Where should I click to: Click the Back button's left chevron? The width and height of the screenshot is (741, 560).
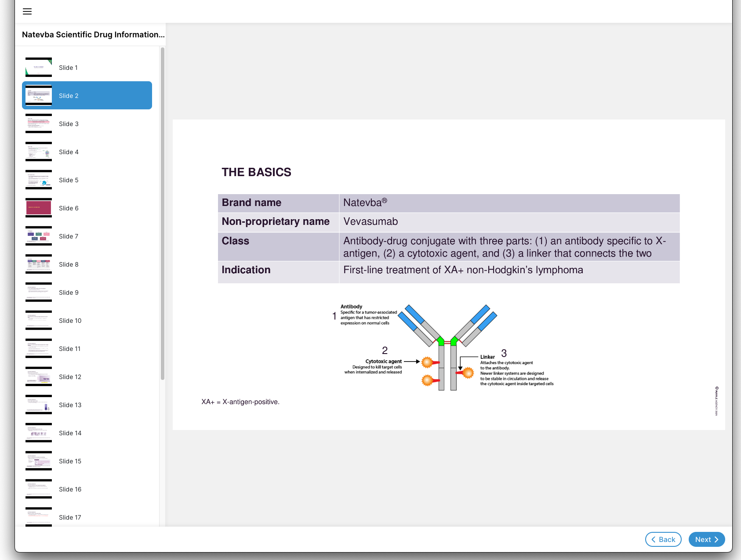point(654,539)
